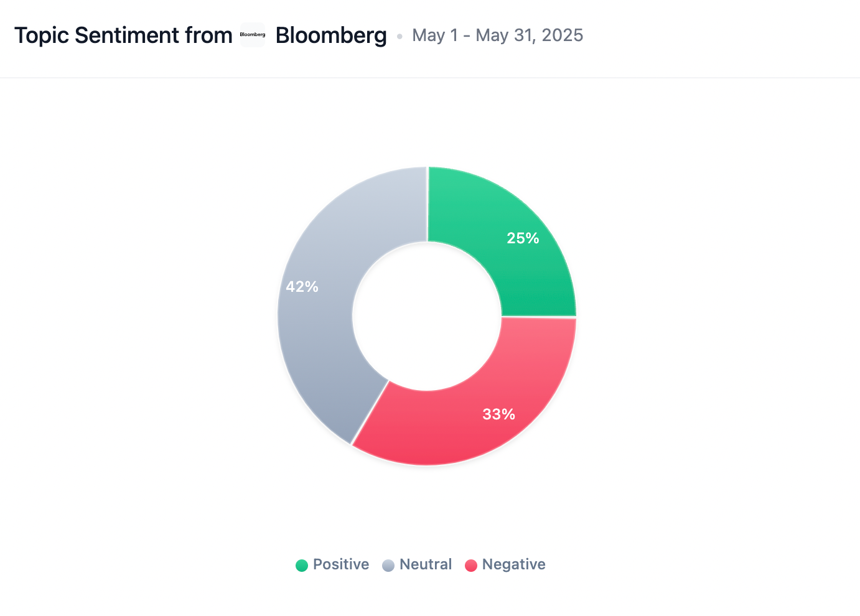Click the divider line below the header
The width and height of the screenshot is (860, 616).
(429, 78)
